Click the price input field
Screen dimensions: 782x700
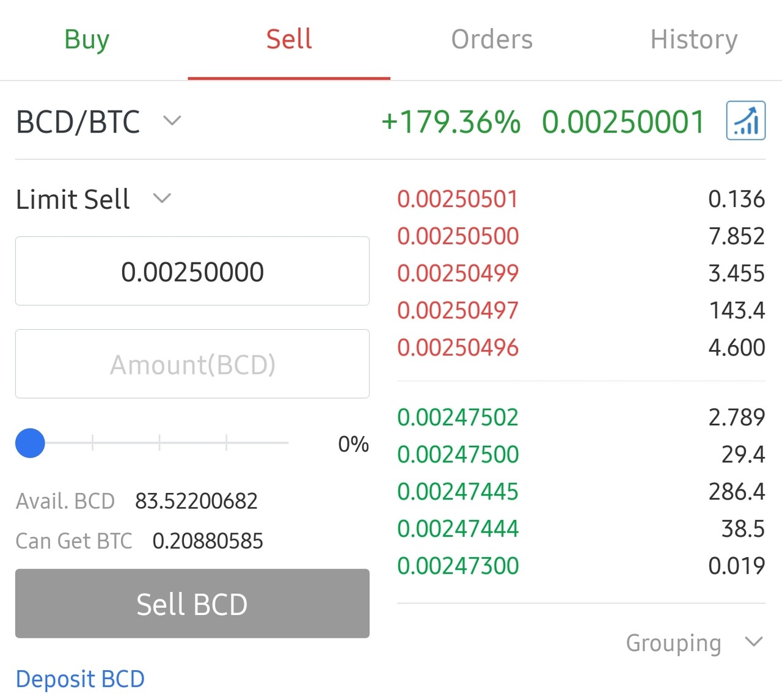coord(192,271)
